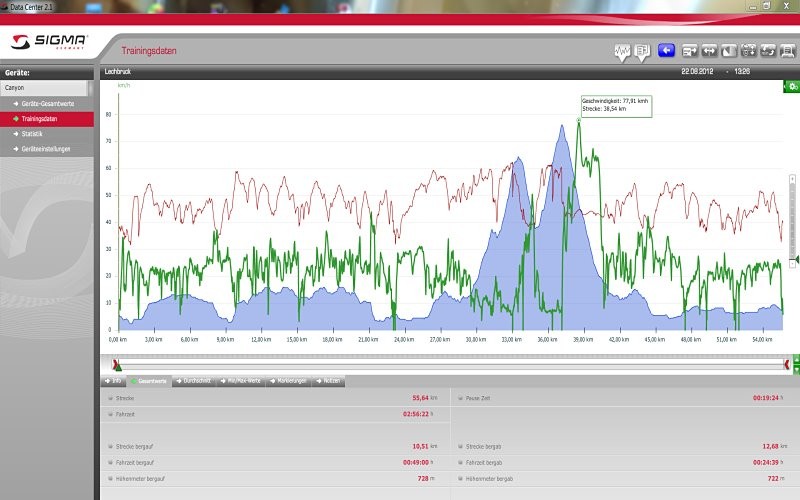Viewport: 800px width, 500px height.
Task: Click the print icon in toolbar
Action: coord(788,50)
